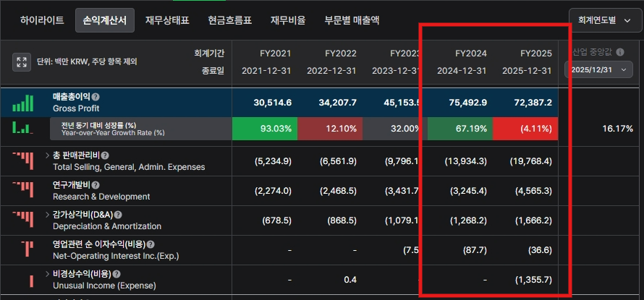This screenshot has width=644, height=300.
Task: Open the 하이라이트 tab
Action: [x=42, y=20]
